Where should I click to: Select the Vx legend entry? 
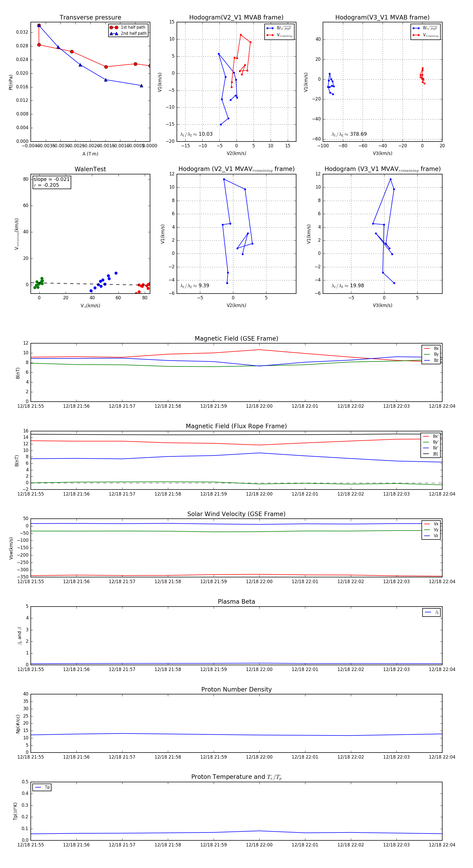click(431, 524)
